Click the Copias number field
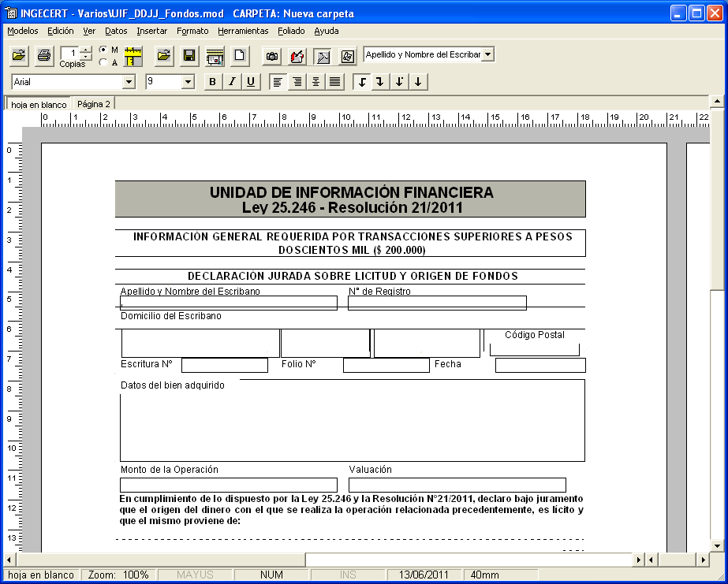The image size is (728, 584). pos(70,54)
